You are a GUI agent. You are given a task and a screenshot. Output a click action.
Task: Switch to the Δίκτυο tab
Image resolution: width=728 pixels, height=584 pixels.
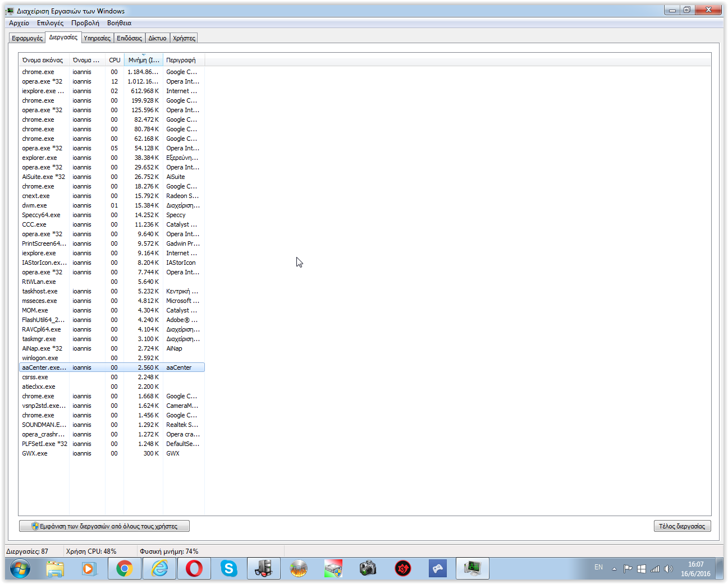pos(157,38)
